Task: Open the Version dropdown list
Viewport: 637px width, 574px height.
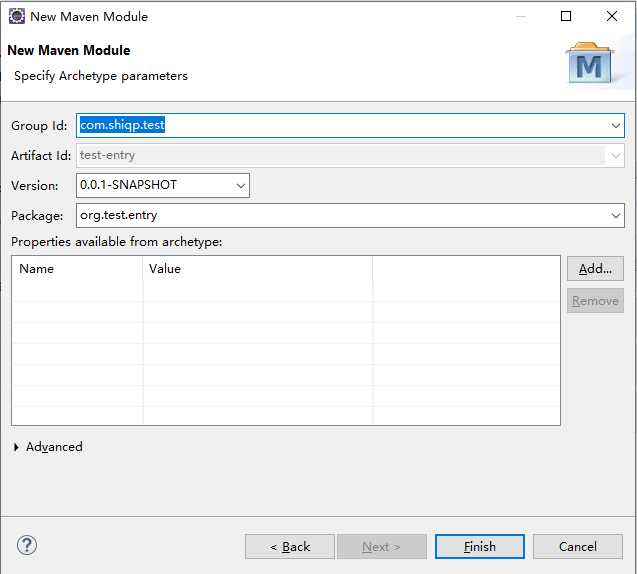Action: click(x=240, y=185)
